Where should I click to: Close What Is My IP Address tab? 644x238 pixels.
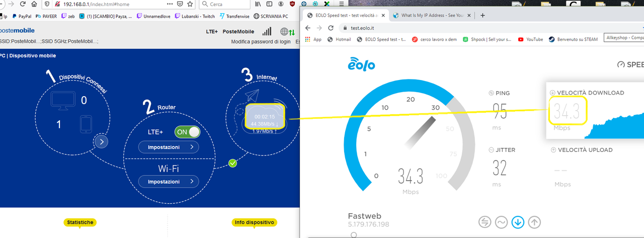point(469,15)
